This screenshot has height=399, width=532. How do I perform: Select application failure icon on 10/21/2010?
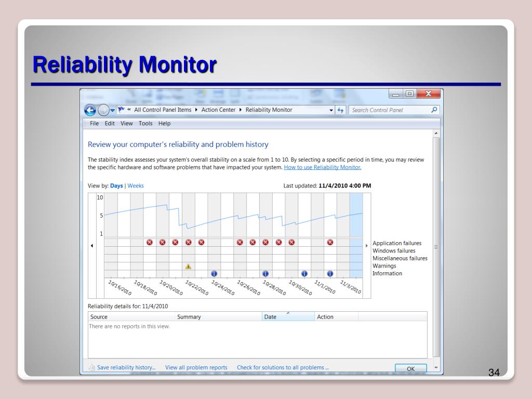click(x=176, y=242)
